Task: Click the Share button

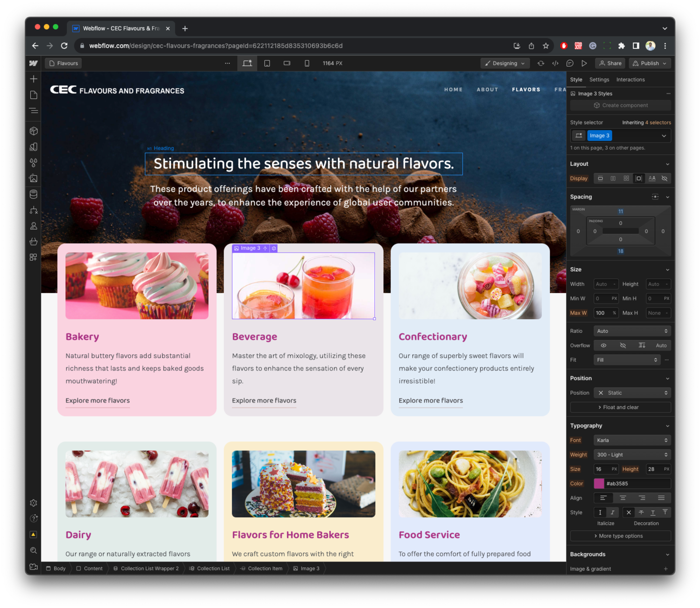Action: [x=610, y=63]
